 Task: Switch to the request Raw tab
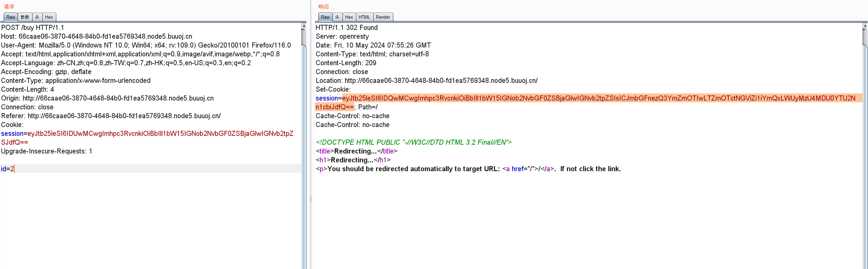click(11, 17)
